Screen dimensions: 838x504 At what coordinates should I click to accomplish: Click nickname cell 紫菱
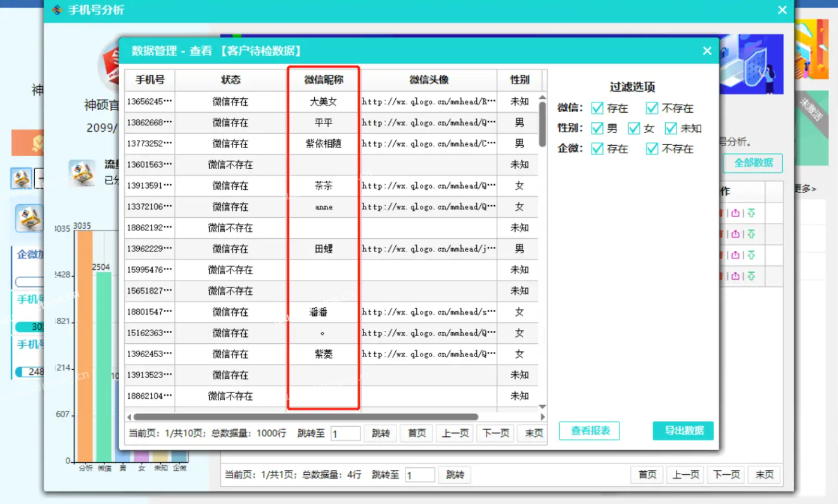pyautogui.click(x=324, y=354)
